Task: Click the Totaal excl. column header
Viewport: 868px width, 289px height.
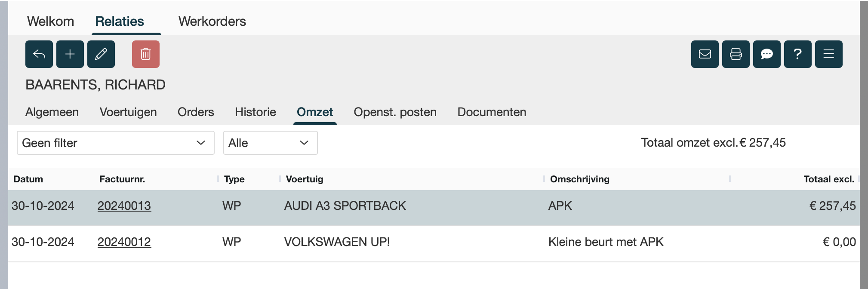Action: point(828,179)
